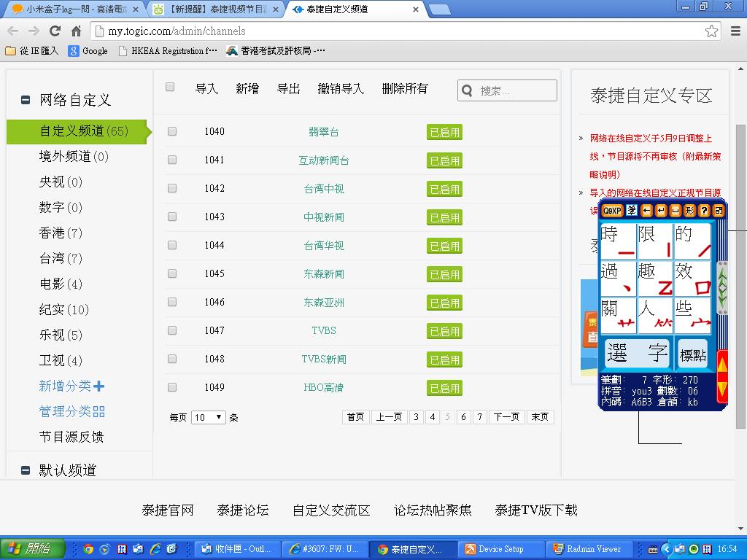Click the blue plus icon beside 新增分类
Image resolution: width=747 pixels, height=560 pixels.
coord(98,386)
